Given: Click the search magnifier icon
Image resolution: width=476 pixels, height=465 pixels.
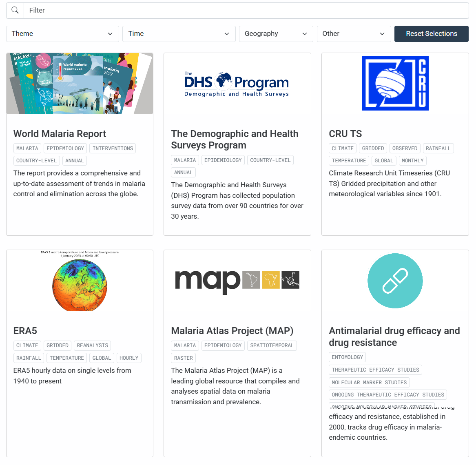Looking at the screenshot, I should coord(15,10).
